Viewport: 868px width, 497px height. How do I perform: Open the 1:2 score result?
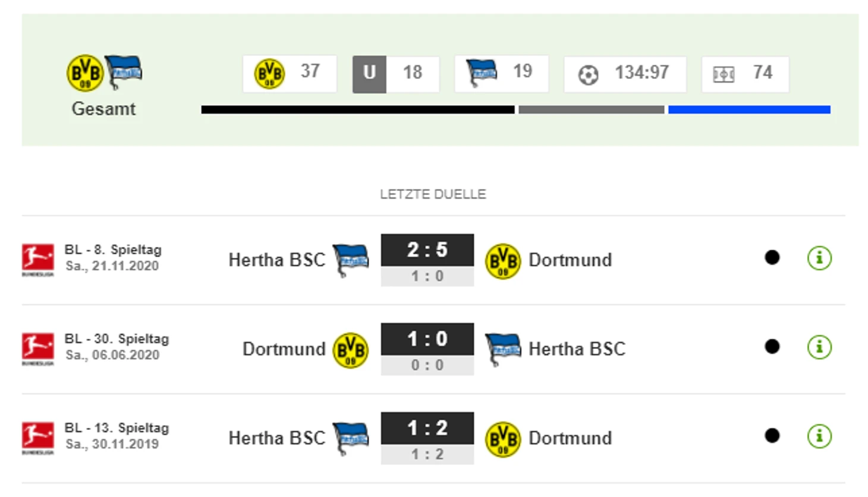pos(427,428)
